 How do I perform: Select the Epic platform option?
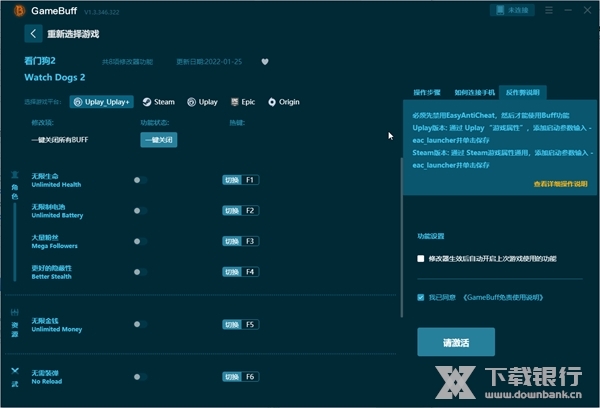coord(243,102)
